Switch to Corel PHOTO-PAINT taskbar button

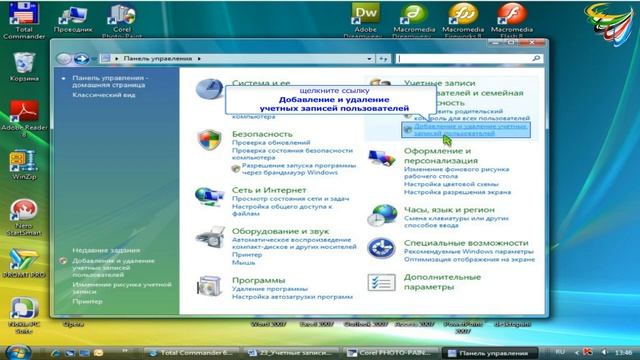coord(389,353)
